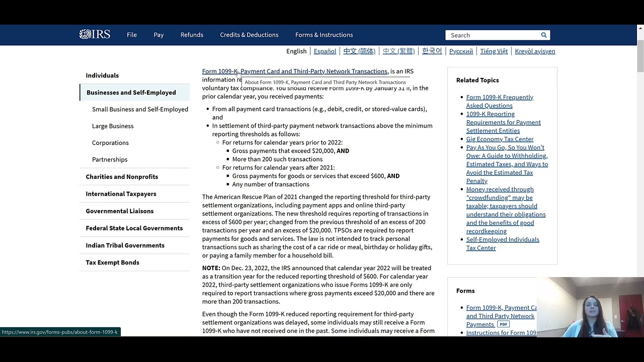Open the Refunds menu

192,35
